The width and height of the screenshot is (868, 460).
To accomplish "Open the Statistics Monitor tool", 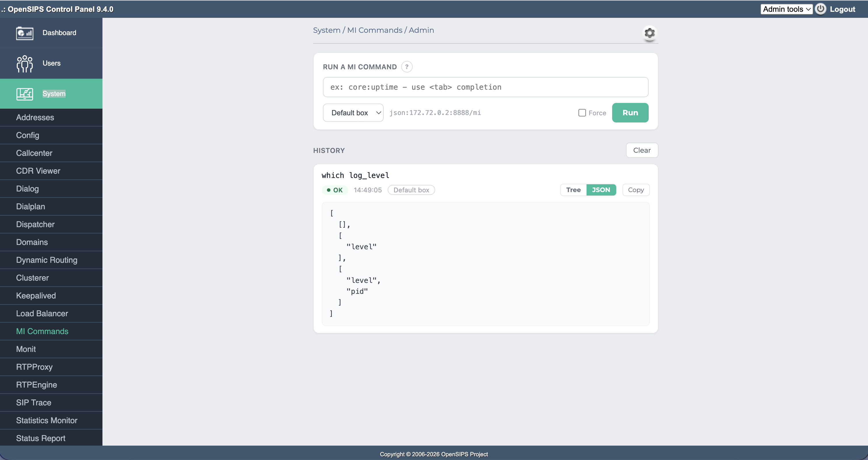I will [51, 421].
